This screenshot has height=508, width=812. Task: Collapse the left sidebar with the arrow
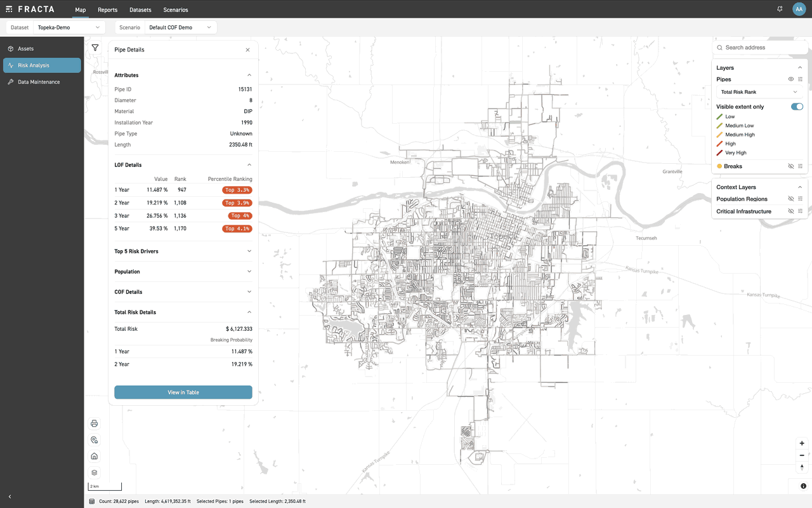(10, 497)
